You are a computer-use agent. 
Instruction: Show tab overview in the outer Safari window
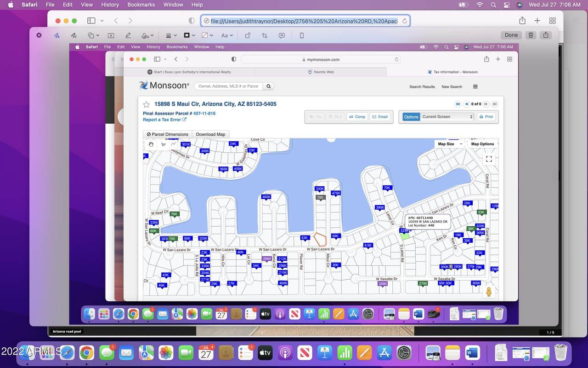[x=553, y=21]
